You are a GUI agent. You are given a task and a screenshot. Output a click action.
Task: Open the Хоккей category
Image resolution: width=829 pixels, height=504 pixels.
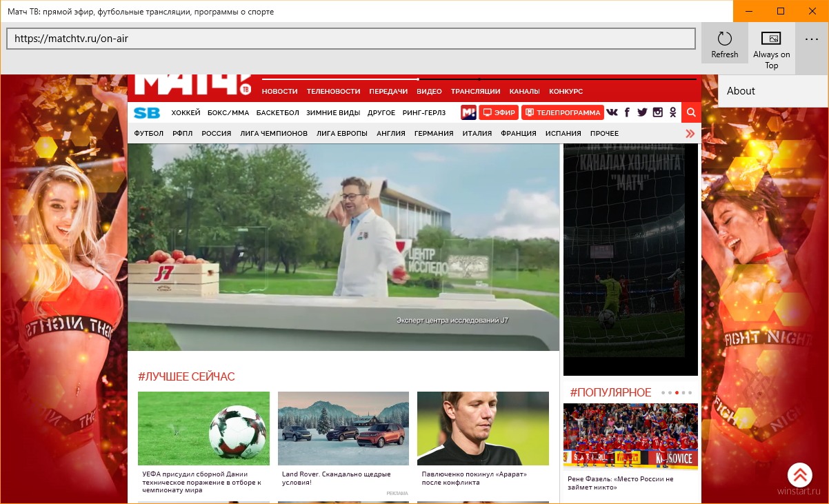[186, 112]
